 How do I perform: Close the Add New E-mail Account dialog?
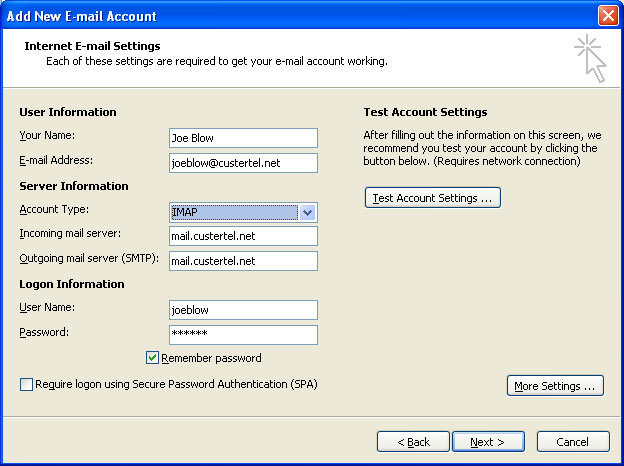point(608,16)
